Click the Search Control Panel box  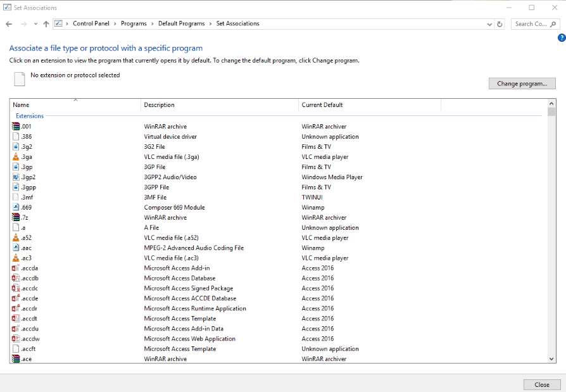click(534, 23)
